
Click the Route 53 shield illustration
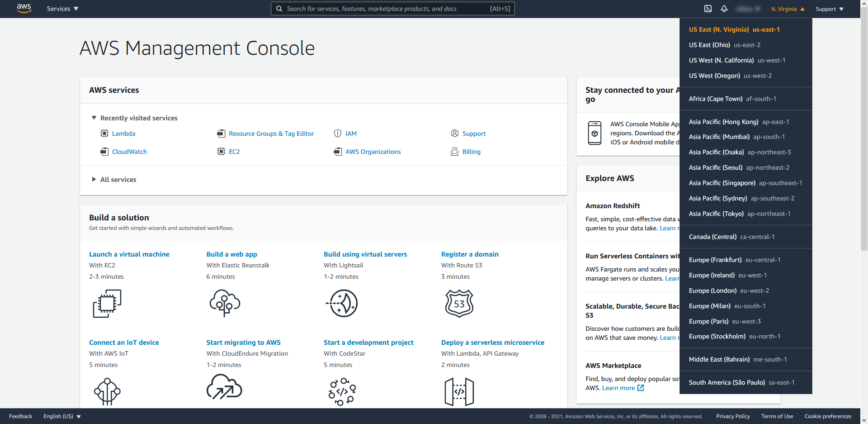pyautogui.click(x=459, y=303)
